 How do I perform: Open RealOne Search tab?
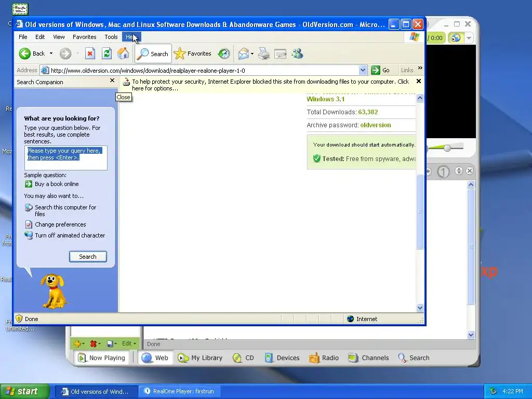point(414,357)
